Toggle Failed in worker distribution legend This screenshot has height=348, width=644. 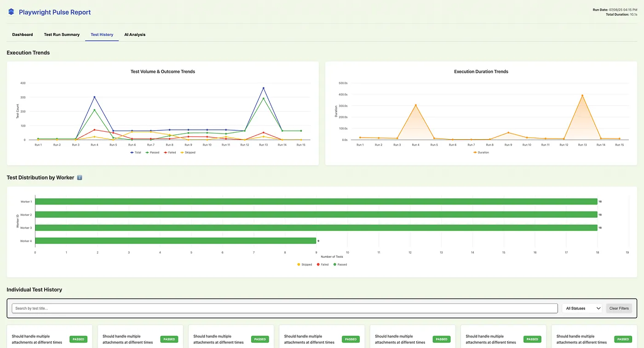click(x=322, y=265)
